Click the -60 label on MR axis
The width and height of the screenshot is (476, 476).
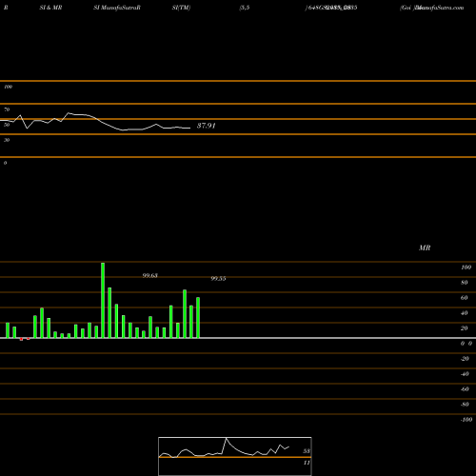coord(465,389)
